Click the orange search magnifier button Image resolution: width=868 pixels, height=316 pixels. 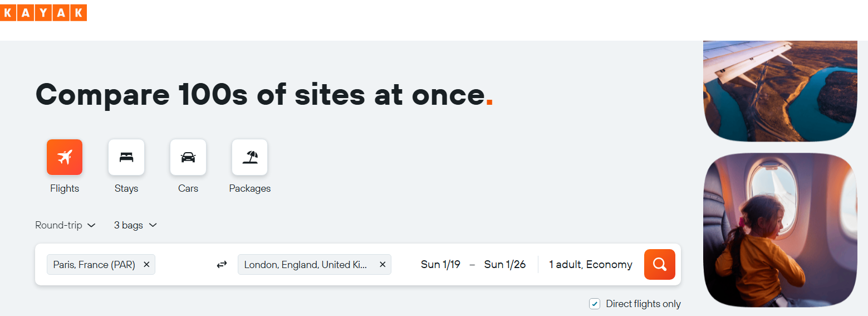point(660,264)
